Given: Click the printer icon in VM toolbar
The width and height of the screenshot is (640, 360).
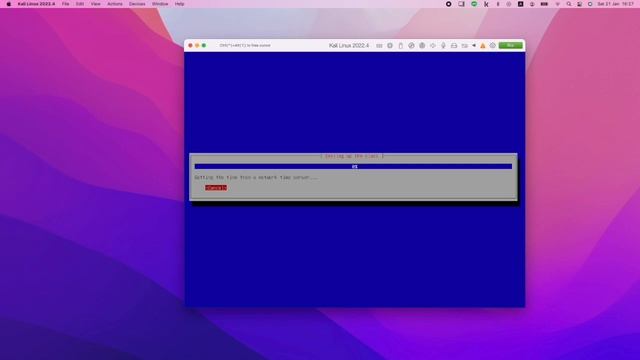Looking at the screenshot, I should (454, 46).
